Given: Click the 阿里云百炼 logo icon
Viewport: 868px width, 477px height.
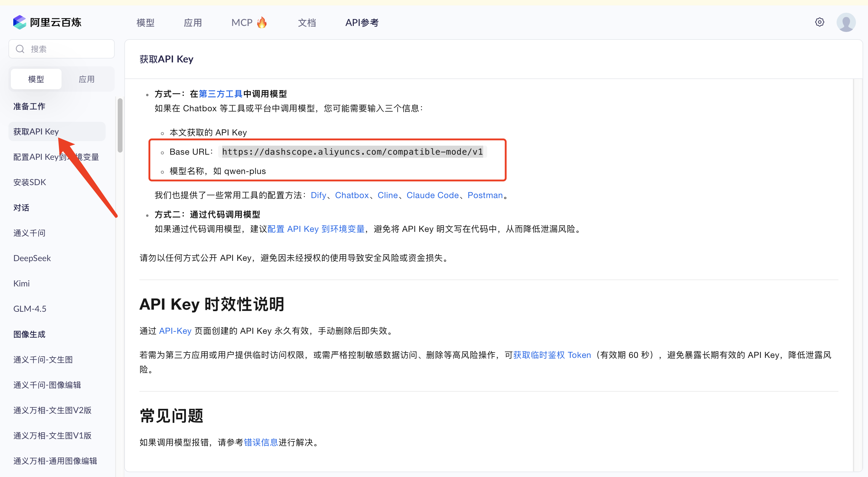Looking at the screenshot, I should tap(20, 22).
